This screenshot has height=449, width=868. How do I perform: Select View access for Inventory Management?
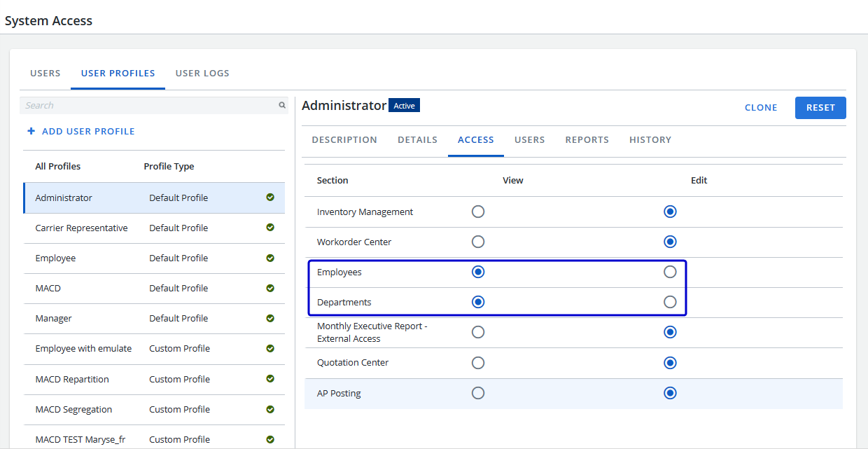pyautogui.click(x=478, y=212)
